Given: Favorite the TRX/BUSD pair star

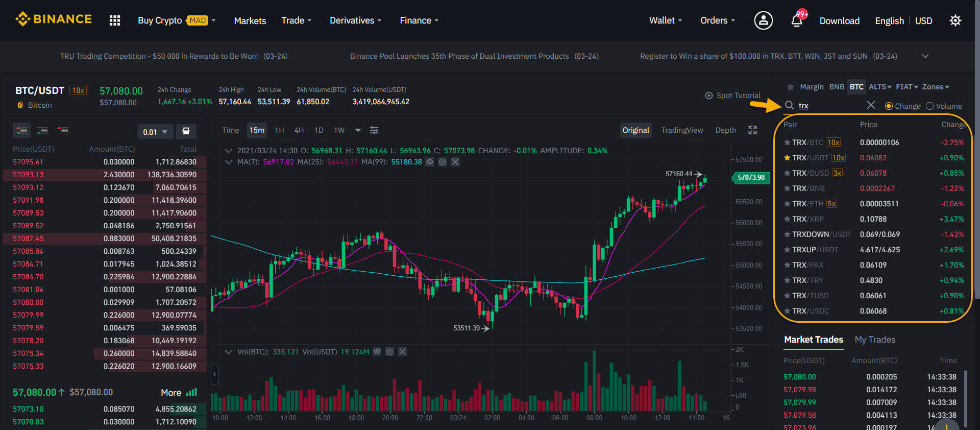Looking at the screenshot, I should pyautogui.click(x=787, y=173).
